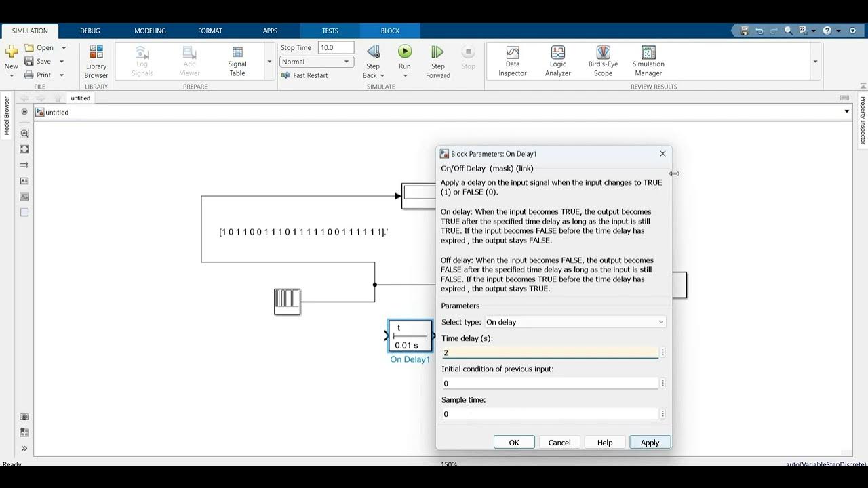Image resolution: width=868 pixels, height=488 pixels.
Task: Open a model with the Open folder icon
Action: [x=30, y=47]
